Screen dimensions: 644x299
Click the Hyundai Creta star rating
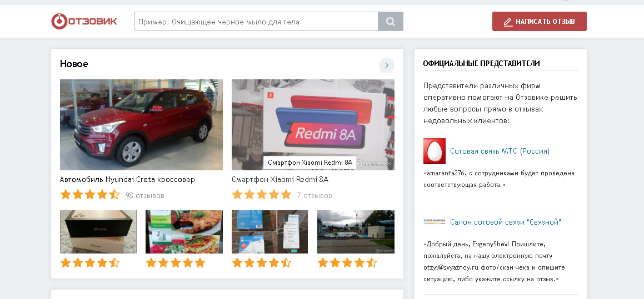(x=90, y=195)
